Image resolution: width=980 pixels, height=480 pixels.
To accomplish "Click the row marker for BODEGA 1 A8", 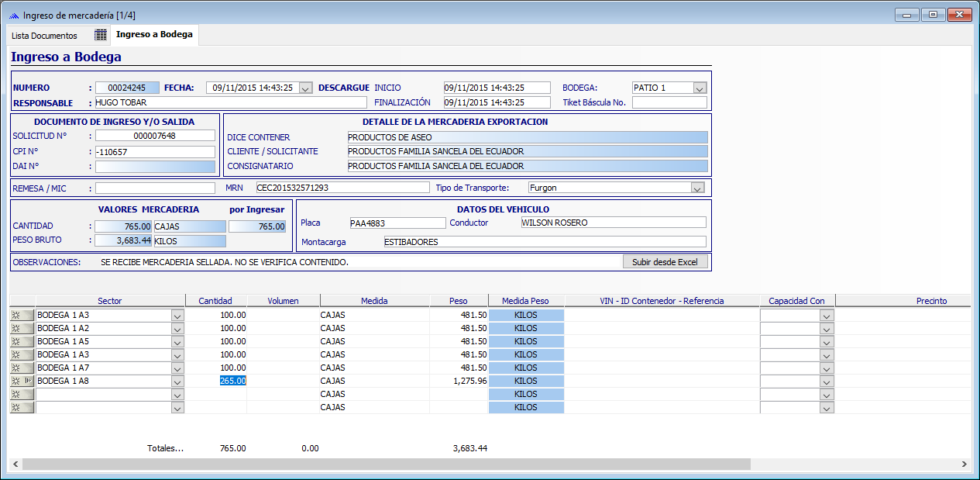I will (x=22, y=382).
